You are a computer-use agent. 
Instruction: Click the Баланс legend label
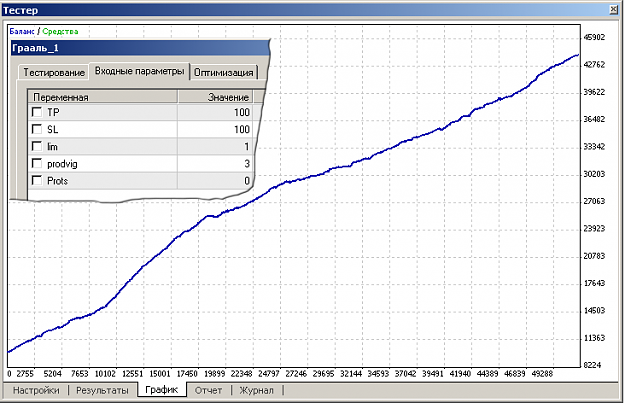pyautogui.click(x=22, y=31)
